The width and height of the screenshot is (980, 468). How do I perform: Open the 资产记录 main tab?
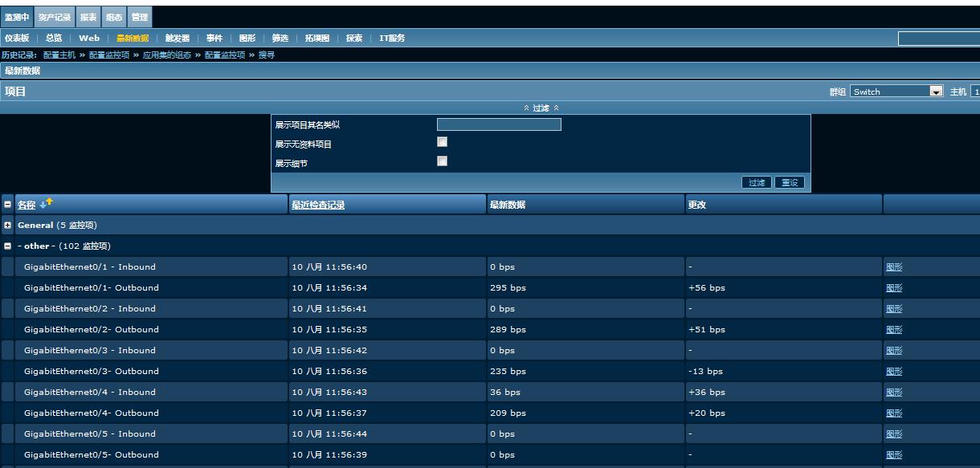click(55, 17)
